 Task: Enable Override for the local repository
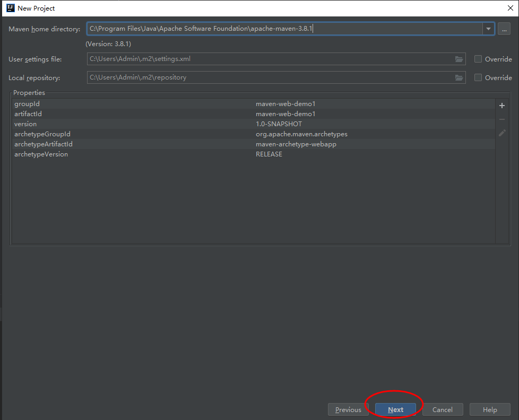(x=478, y=77)
